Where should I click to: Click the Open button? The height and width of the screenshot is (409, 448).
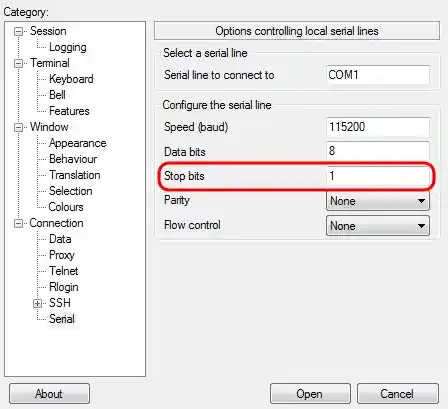310,394
